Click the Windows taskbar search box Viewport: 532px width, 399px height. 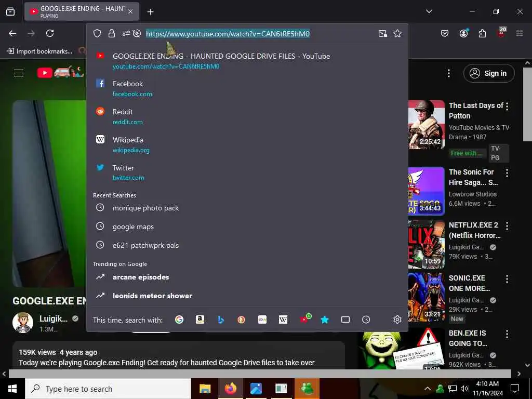pos(108,389)
